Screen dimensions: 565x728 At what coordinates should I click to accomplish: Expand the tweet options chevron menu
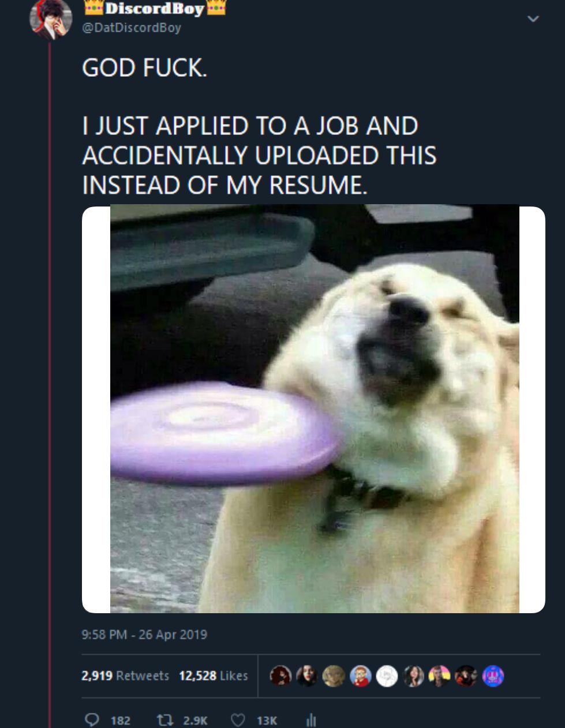point(534,19)
